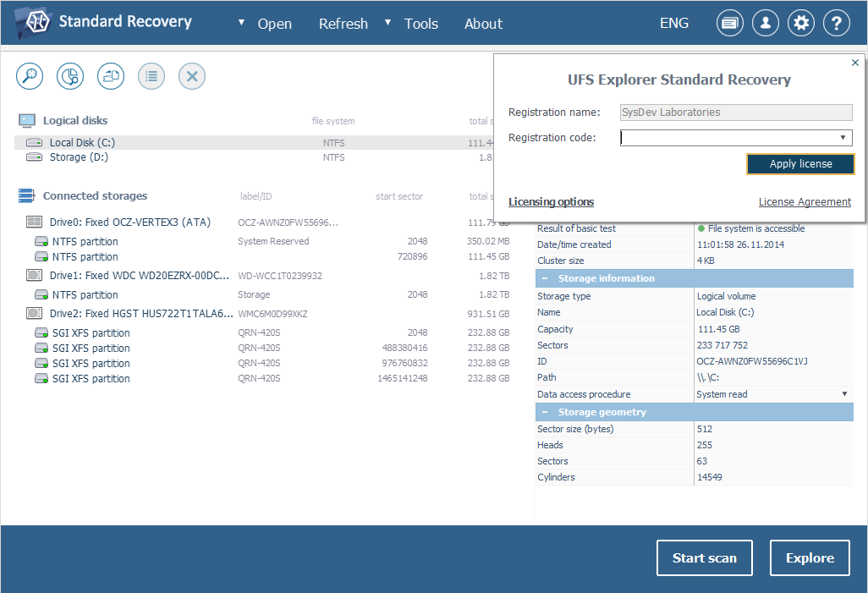Viewport: 868px width, 593px height.
Task: Open the License Agreement link
Action: pyautogui.click(x=805, y=202)
